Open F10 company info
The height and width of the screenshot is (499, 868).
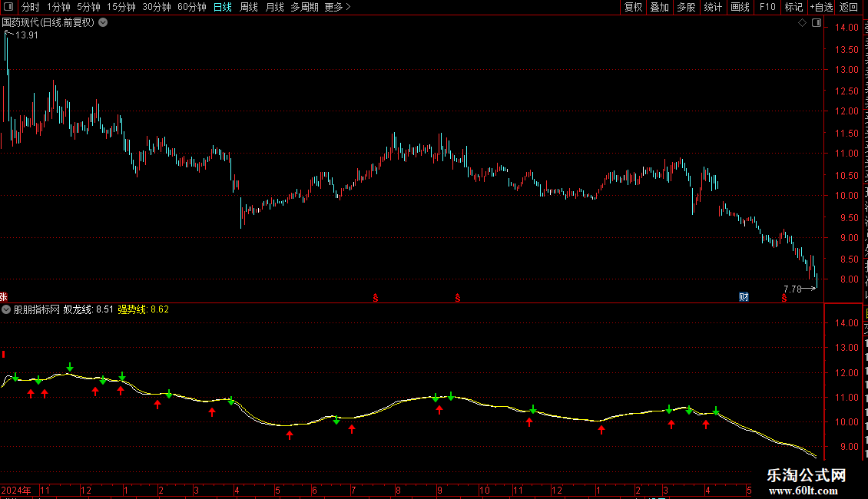[767, 7]
